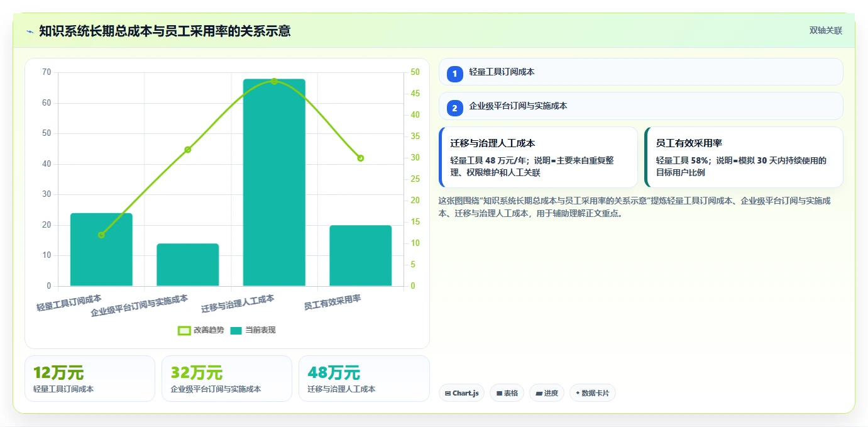This screenshot has height=427, width=868.
Task: Select the 企业级平台订阅与实施成本 list item
Action: [640, 106]
